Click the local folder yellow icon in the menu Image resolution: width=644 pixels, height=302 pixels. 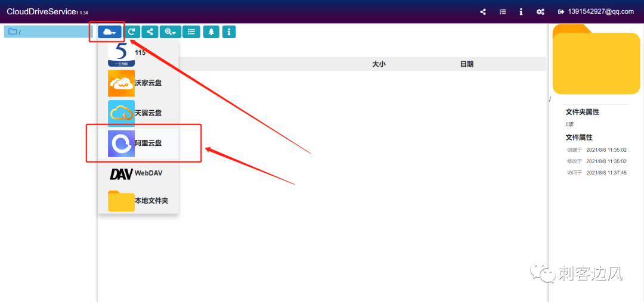(x=121, y=201)
